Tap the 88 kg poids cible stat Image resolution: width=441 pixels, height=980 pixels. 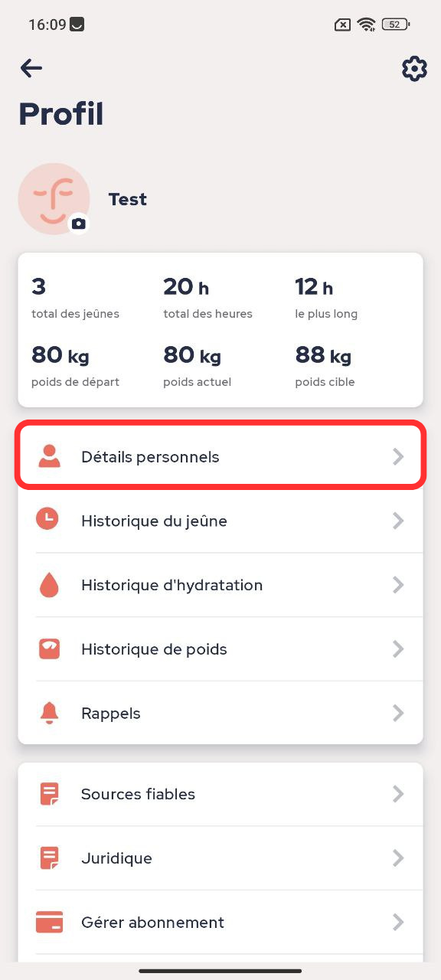325,365
